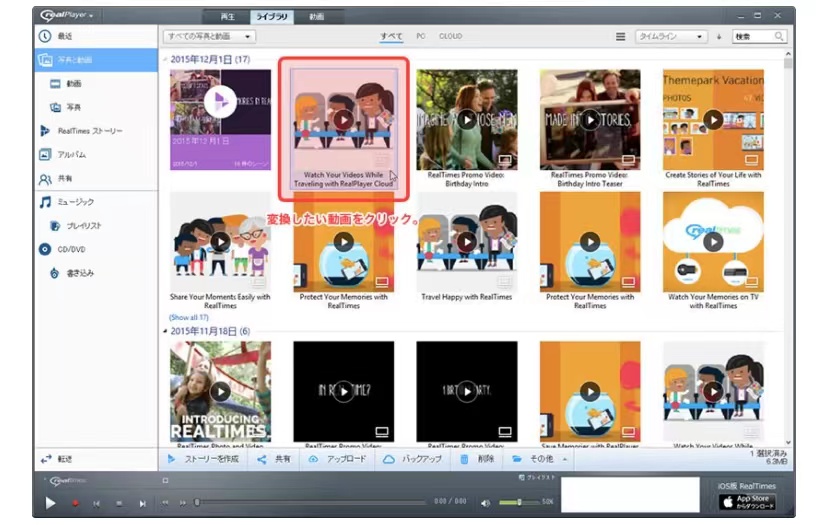Viewport: 827px width, 525px height.
Task: Select Watch Your Videos While Traveling thumbnail
Action: [343, 120]
